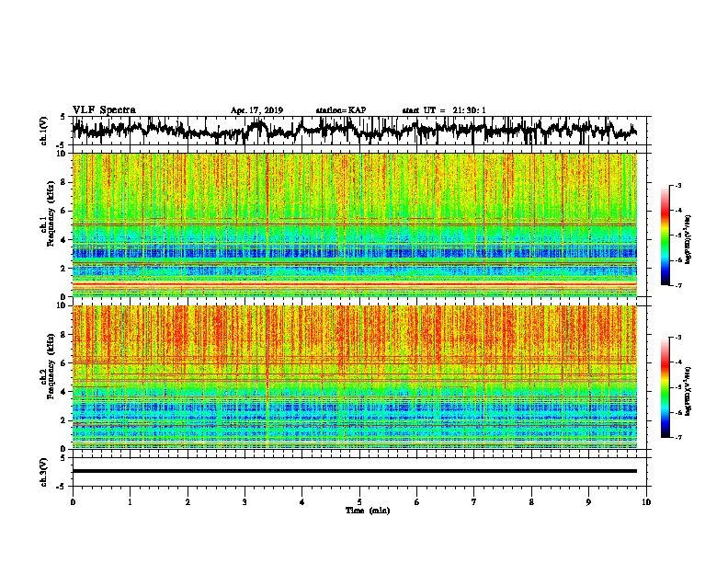Click the time axis tick label '7'
The width and height of the screenshot is (728, 563).
(474, 502)
